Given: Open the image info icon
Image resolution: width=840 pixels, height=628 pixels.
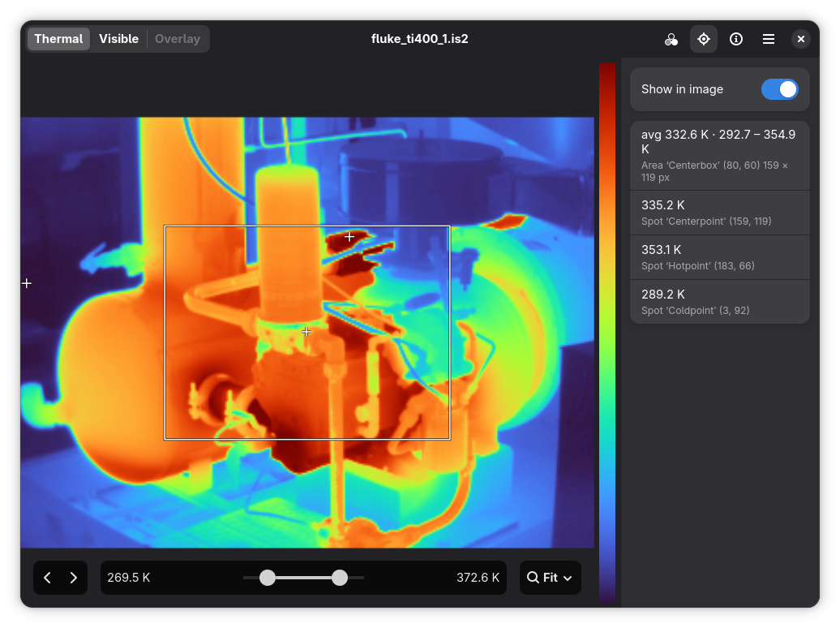Looking at the screenshot, I should click(x=736, y=39).
